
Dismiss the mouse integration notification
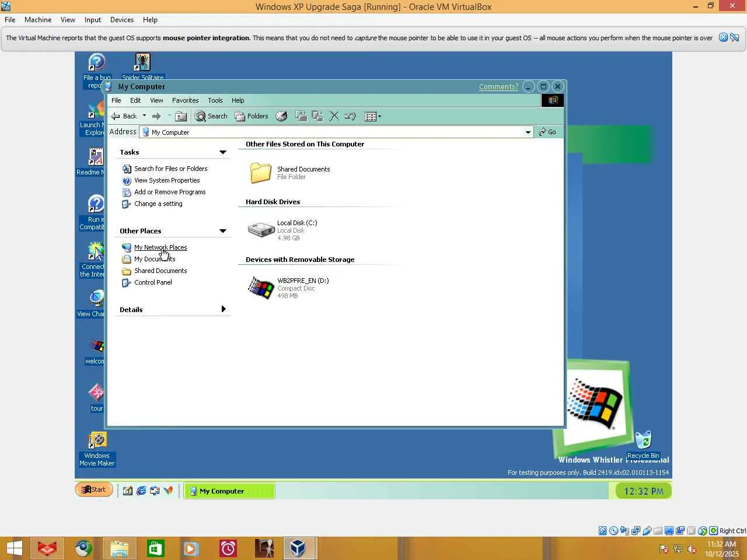(x=723, y=37)
